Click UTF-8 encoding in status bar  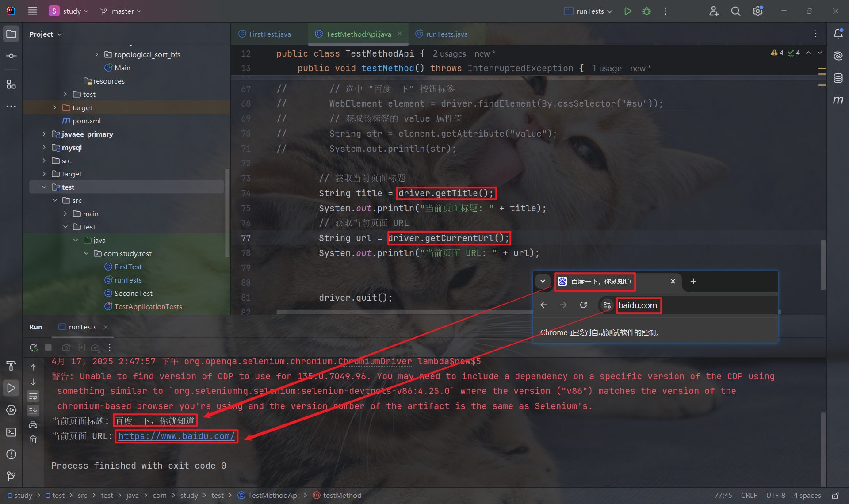(x=776, y=496)
